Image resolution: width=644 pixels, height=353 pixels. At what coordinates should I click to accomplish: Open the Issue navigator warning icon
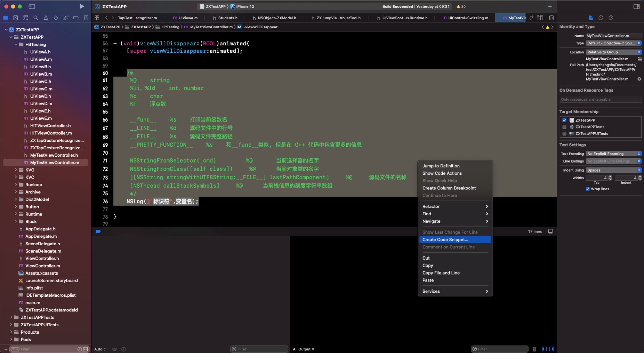pos(46,18)
